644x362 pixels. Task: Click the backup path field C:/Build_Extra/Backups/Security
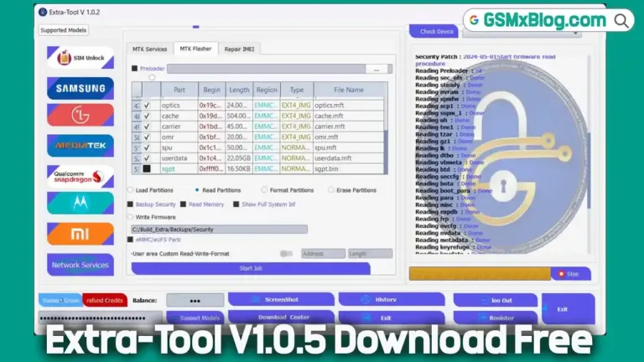[x=220, y=230]
